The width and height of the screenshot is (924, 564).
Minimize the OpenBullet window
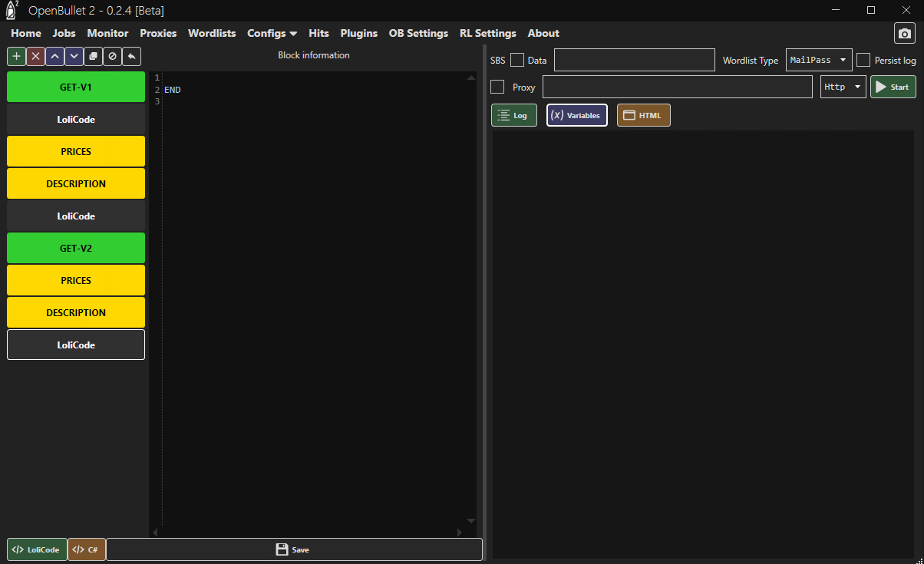[x=836, y=10]
